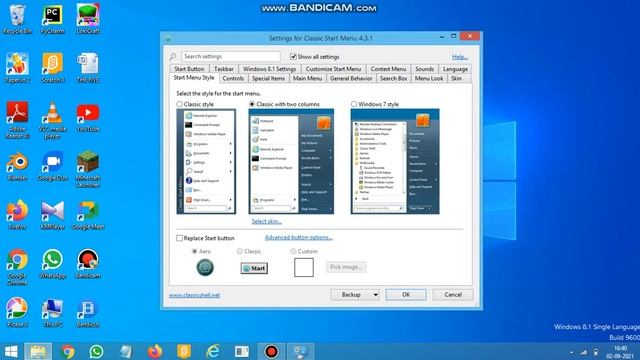Open the Language tab
640x360 pixels.
point(455,69)
